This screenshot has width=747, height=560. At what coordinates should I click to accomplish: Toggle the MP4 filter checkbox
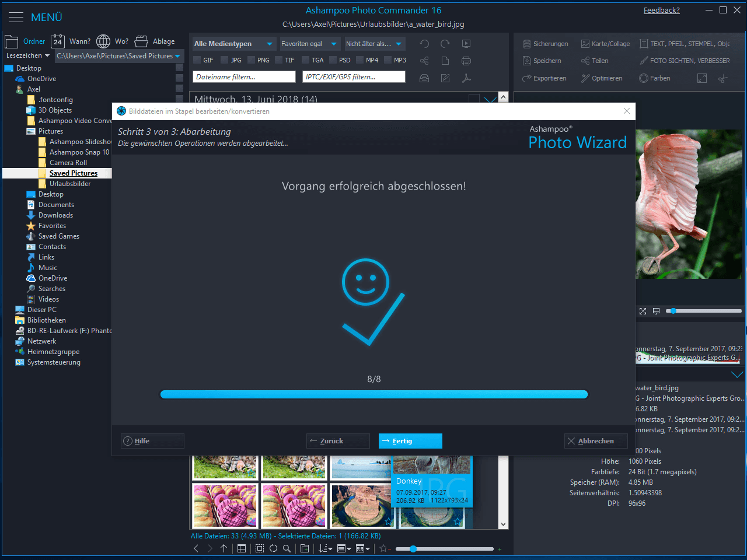pyautogui.click(x=360, y=60)
